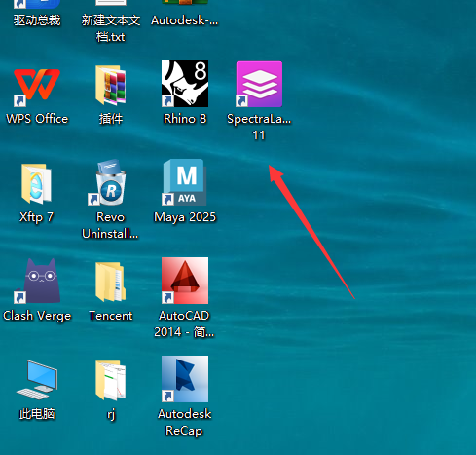
Task: Select the SpectraLayers 11 pink icon
Action: click(259, 84)
